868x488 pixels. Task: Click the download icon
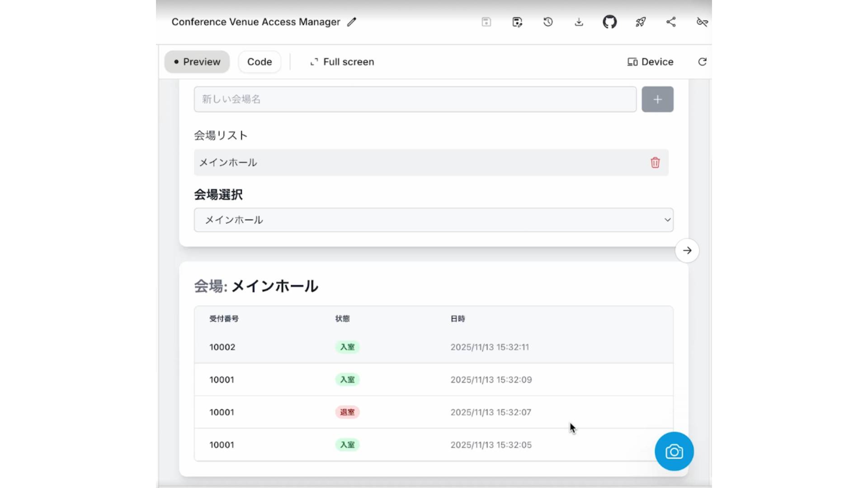point(579,22)
